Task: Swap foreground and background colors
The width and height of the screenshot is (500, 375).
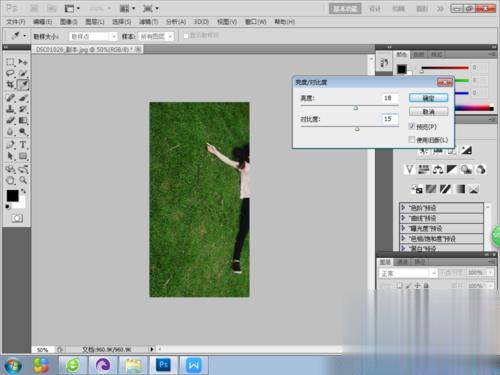Action: click(x=23, y=191)
